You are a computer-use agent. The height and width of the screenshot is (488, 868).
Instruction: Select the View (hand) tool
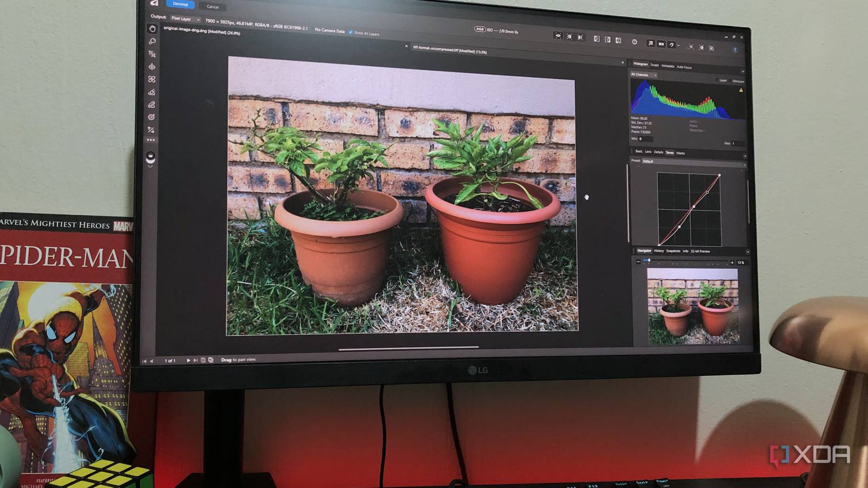(x=152, y=28)
